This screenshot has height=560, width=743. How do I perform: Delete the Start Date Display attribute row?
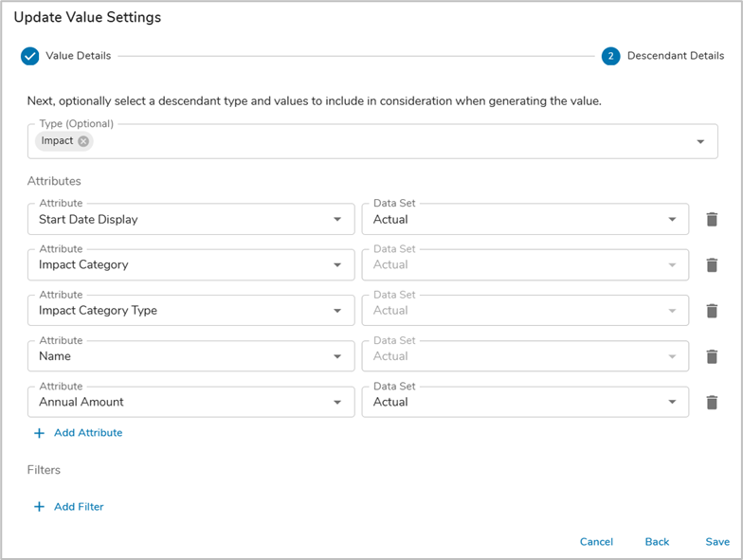click(x=712, y=220)
